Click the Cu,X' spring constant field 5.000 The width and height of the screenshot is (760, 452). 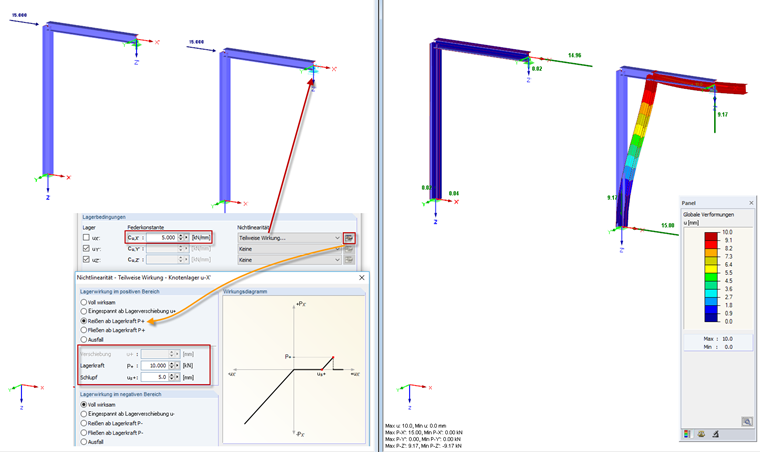(x=161, y=237)
